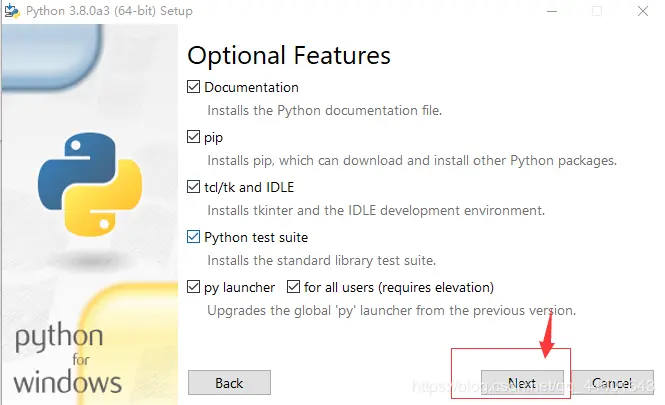Uncheck the py launcher checkbox
Viewport: 665px width, 405px height.
[x=194, y=287]
